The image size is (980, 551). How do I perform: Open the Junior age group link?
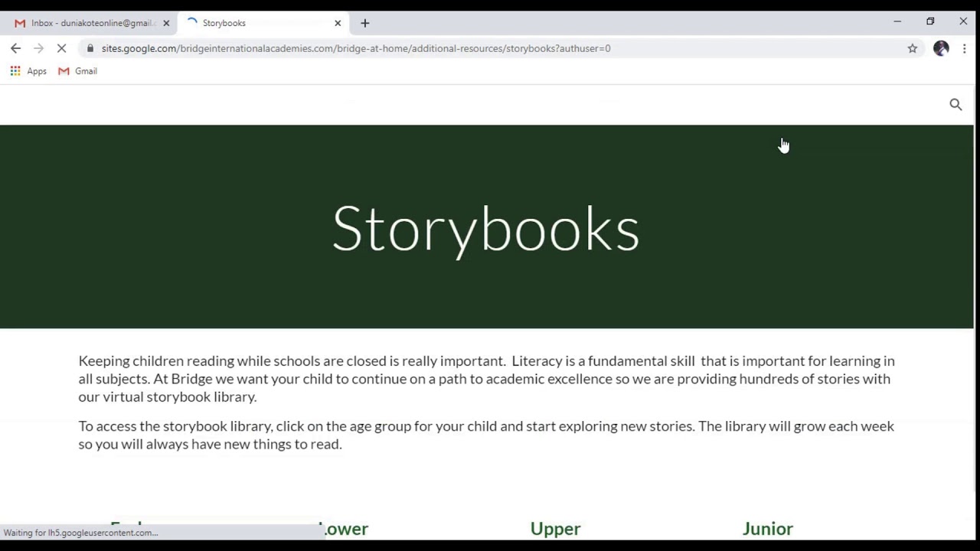(x=768, y=529)
